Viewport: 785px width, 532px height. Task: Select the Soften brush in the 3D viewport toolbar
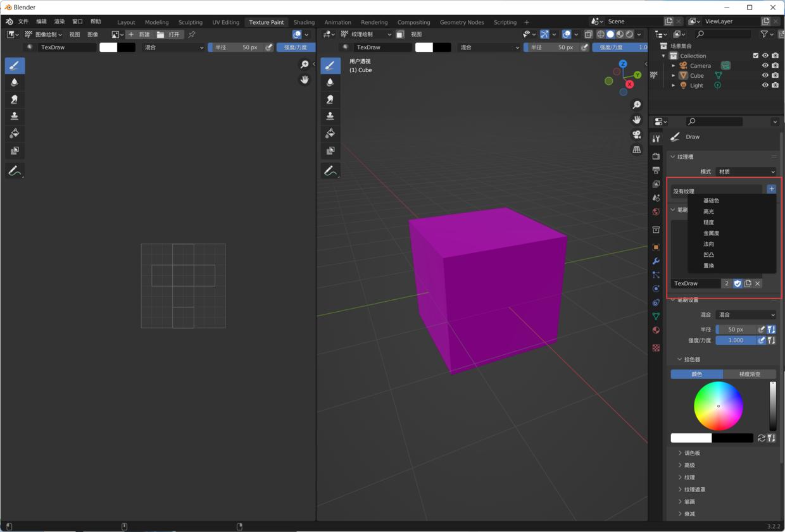click(330, 82)
